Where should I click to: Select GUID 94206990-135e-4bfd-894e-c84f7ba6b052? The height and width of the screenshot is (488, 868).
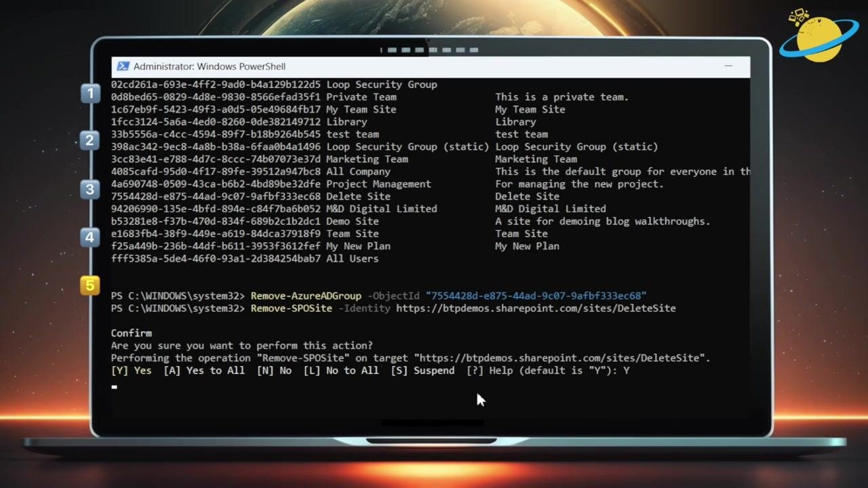[x=216, y=209]
